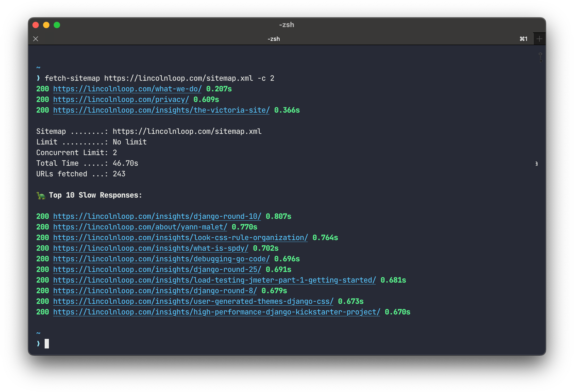This screenshot has width=574, height=392.
Task: Click the cursor at the empty prompt
Action: [47, 344]
